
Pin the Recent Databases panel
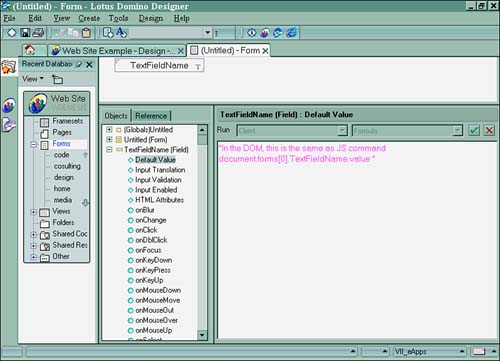point(79,65)
